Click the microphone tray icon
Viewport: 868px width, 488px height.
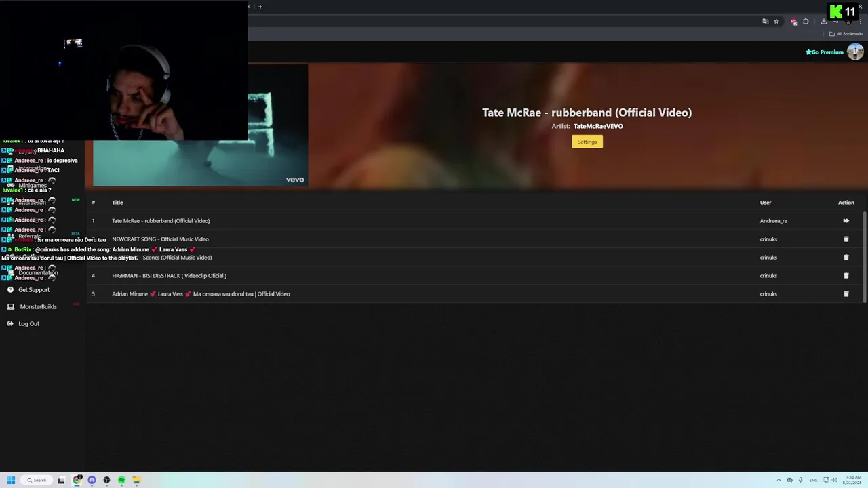[801, 480]
